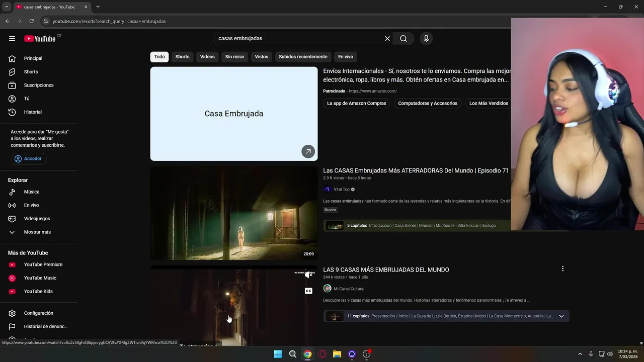Open Las CASAS Embrujadas Más ATERRADORAS title

coord(416,170)
